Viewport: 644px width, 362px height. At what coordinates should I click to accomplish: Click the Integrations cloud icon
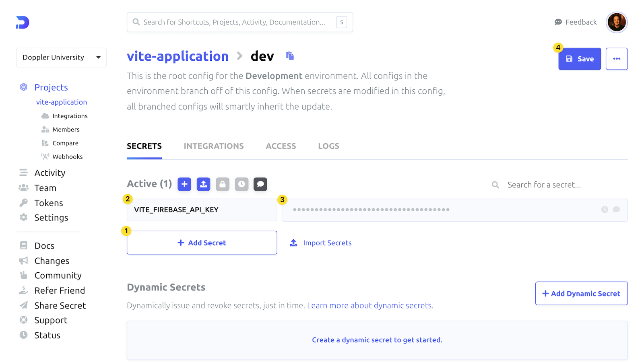click(45, 116)
